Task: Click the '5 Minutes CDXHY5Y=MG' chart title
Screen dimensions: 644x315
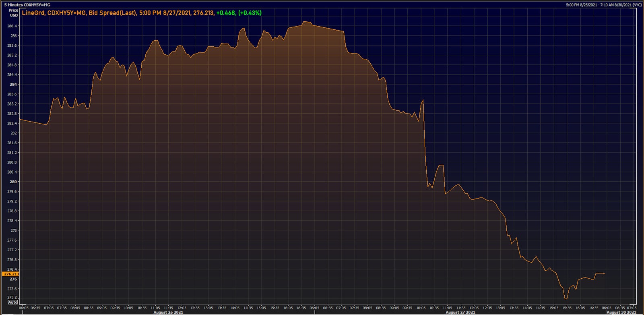Action: 27,5
